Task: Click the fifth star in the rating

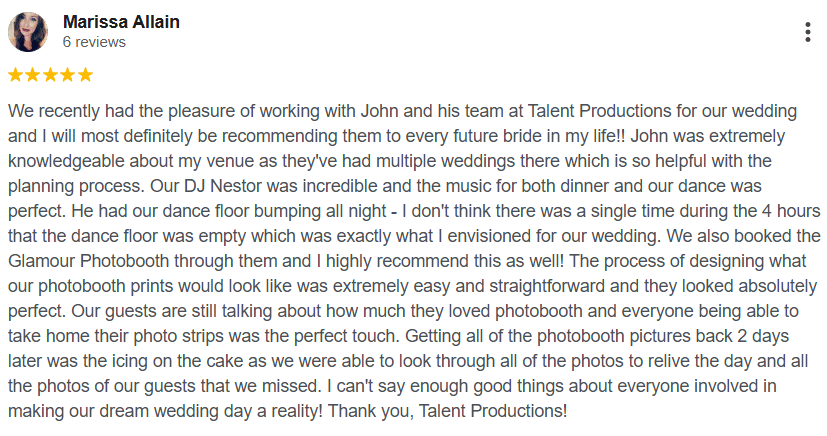Action: click(x=85, y=75)
